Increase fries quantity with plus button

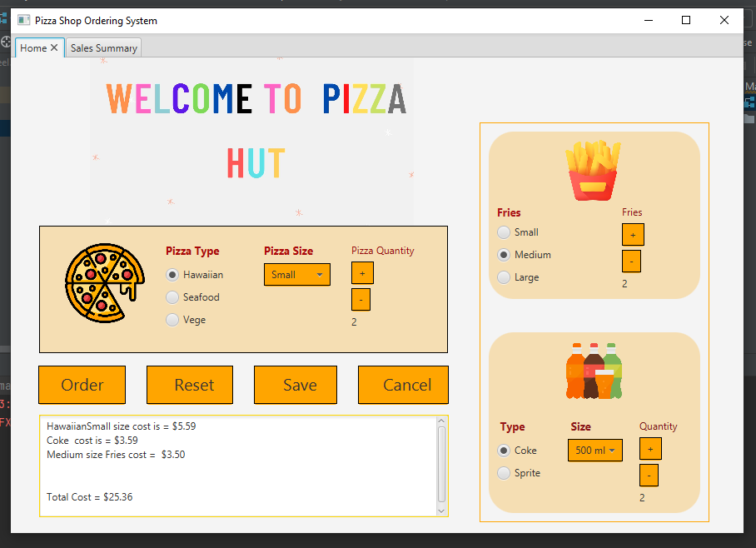633,235
